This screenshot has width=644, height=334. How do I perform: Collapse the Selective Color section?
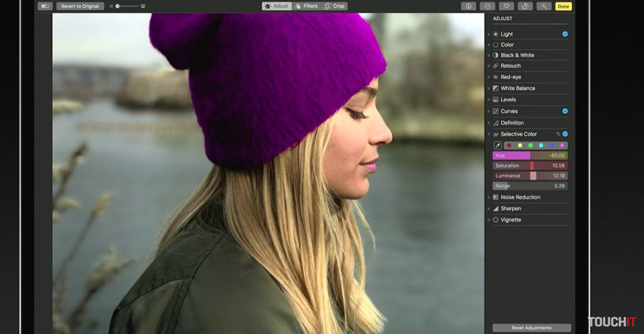point(489,135)
